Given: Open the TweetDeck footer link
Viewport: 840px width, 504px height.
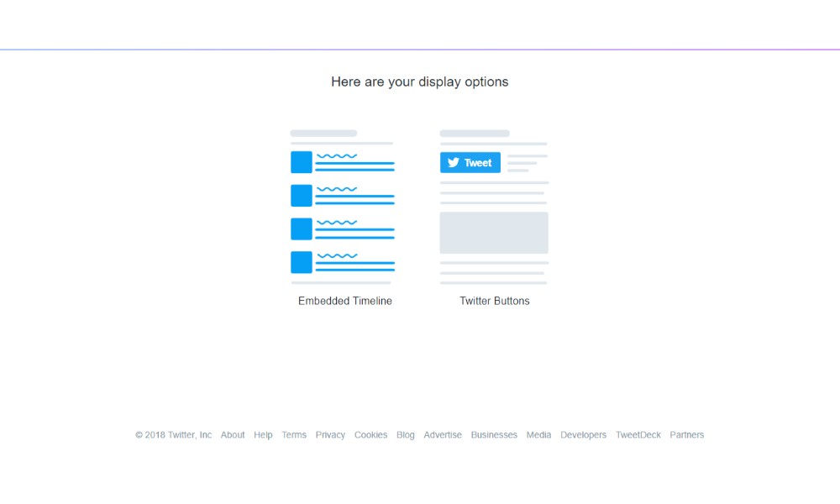Looking at the screenshot, I should (638, 435).
